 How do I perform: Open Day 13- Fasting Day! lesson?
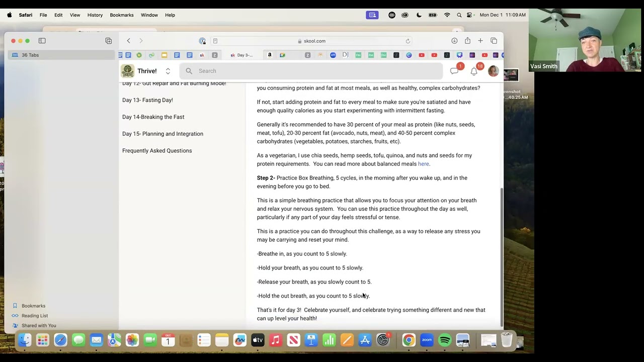147,100
